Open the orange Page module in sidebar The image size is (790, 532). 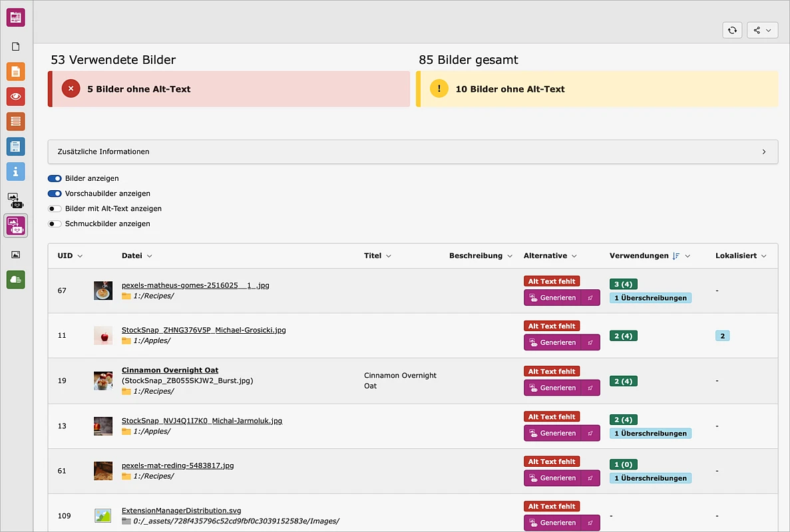click(16, 72)
